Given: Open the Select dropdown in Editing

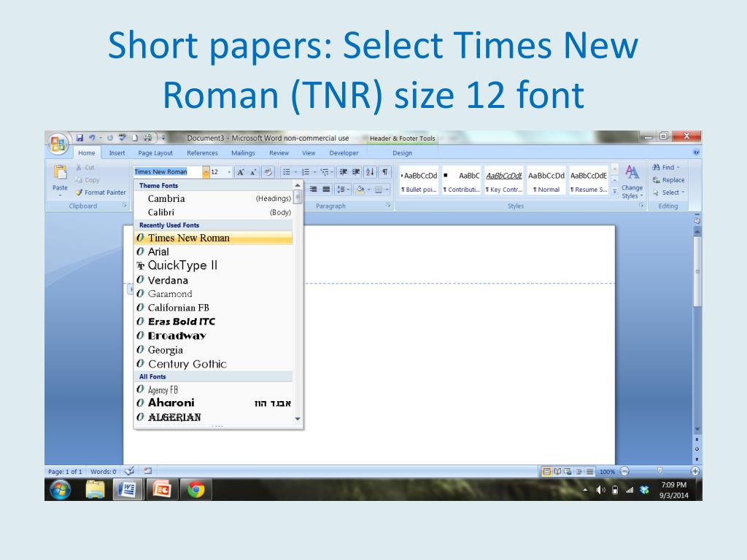Looking at the screenshot, I should (x=668, y=192).
